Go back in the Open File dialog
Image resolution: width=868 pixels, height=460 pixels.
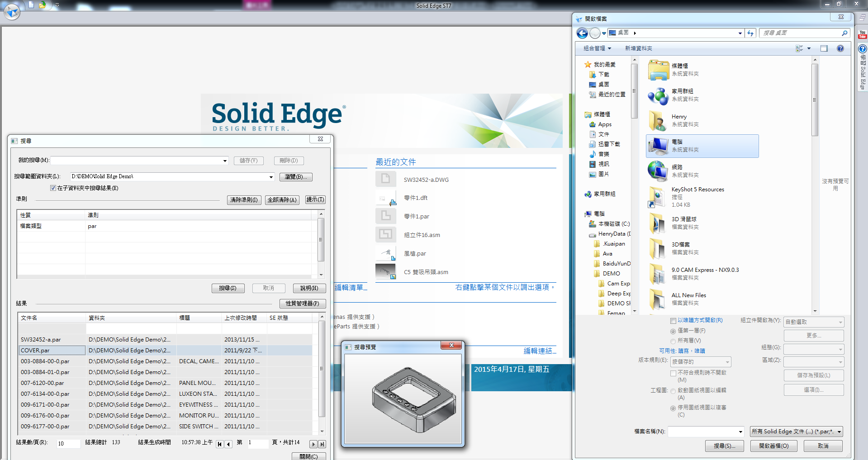[x=582, y=33]
